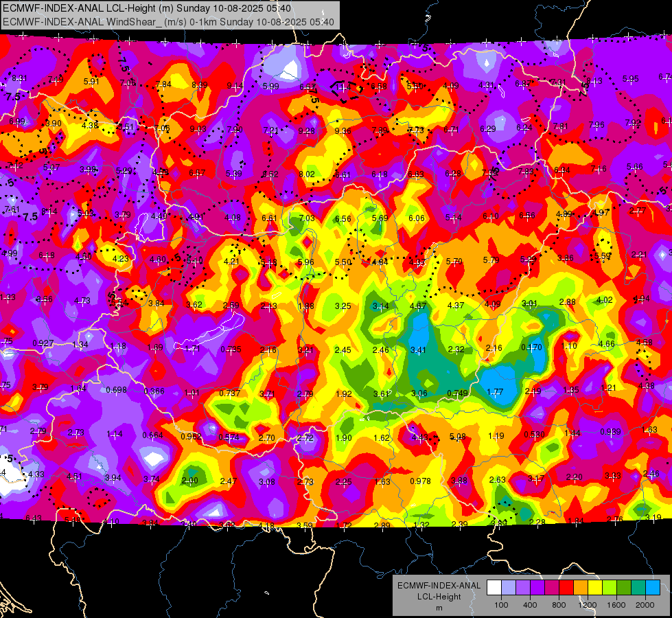Image resolution: width=672 pixels, height=618 pixels.
Task: Pick the grid value 0.366
Action: click(x=154, y=391)
